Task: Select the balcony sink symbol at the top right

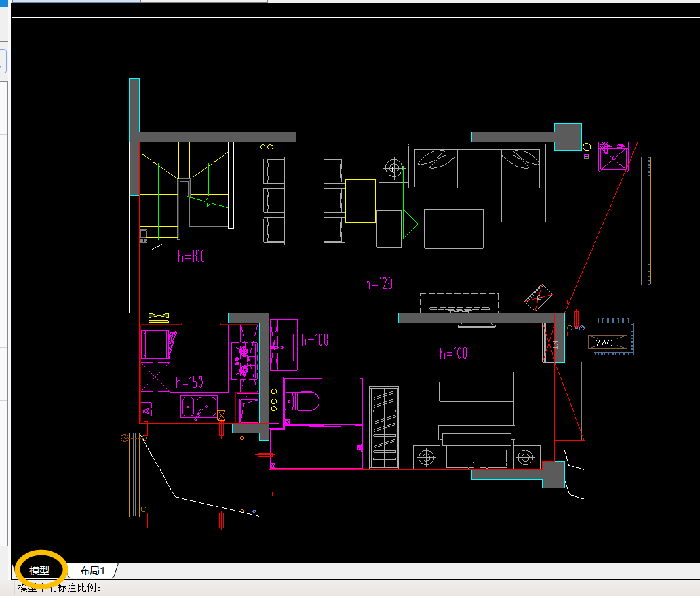Action: tap(613, 157)
